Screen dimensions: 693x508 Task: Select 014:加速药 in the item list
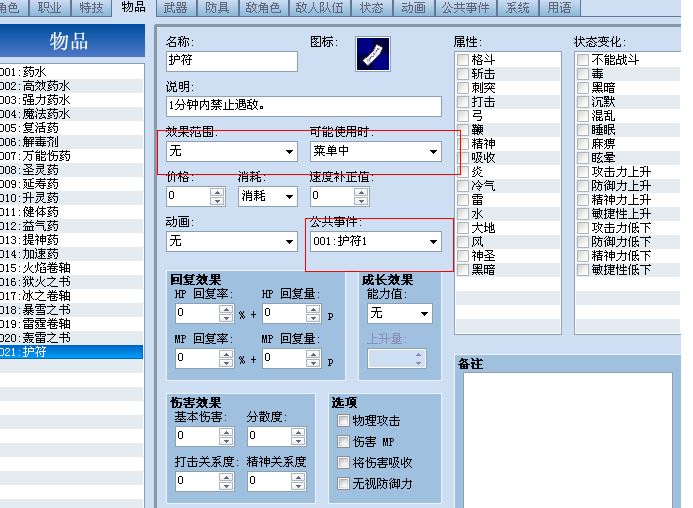(72, 254)
